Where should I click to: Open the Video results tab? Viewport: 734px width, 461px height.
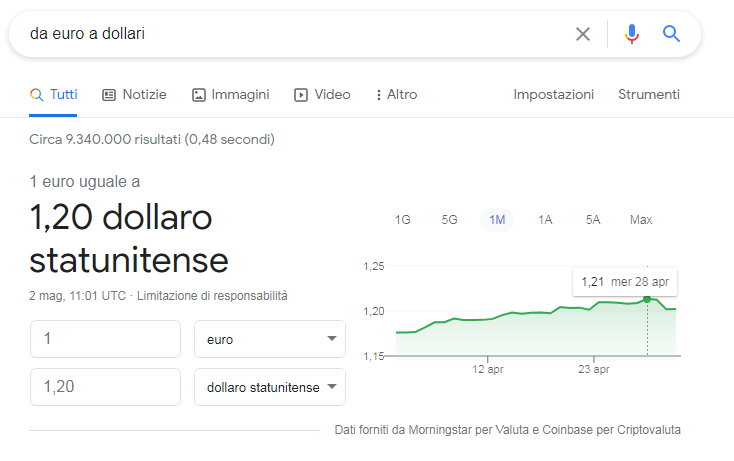pos(322,95)
